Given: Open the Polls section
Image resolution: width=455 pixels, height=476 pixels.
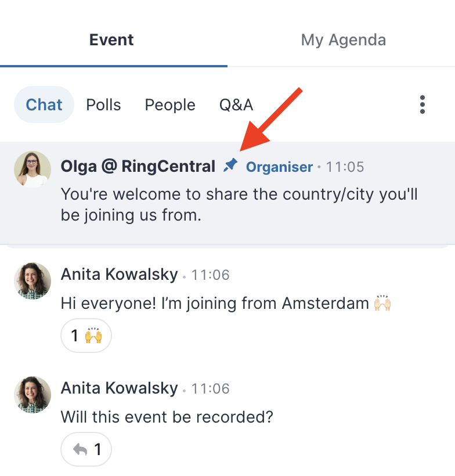Looking at the screenshot, I should point(103,105).
